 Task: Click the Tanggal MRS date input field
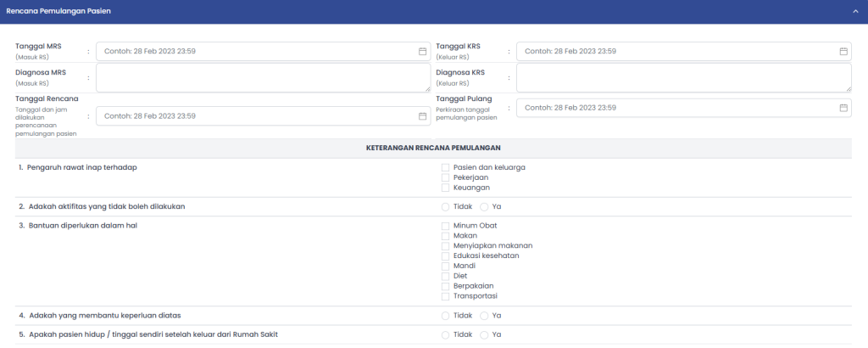coord(254,51)
